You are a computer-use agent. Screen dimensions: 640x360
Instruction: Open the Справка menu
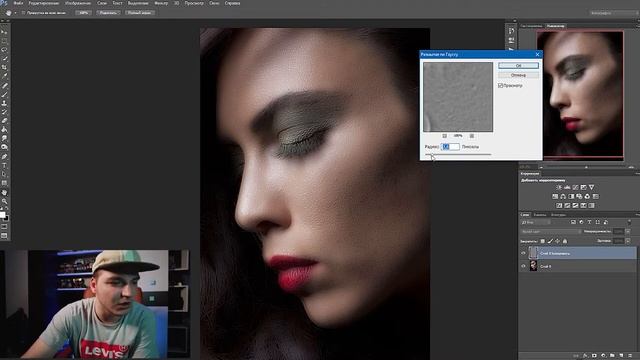coord(232,3)
